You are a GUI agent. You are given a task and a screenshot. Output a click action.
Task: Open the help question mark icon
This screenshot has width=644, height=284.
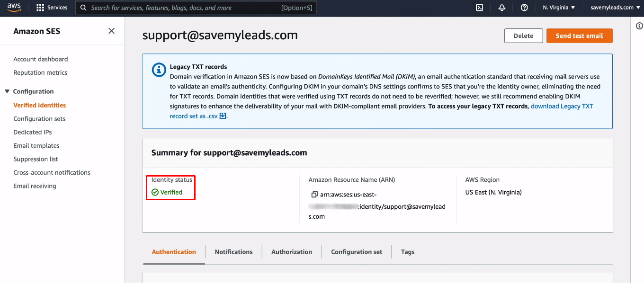click(524, 8)
